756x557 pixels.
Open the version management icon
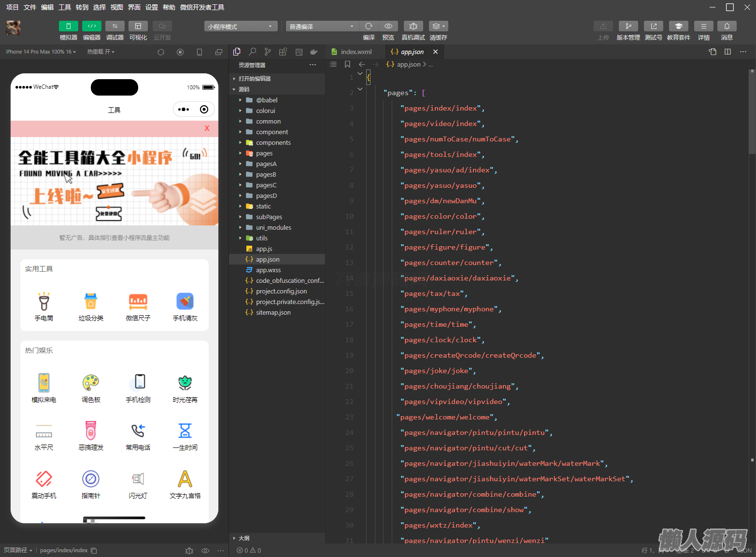pos(628,26)
